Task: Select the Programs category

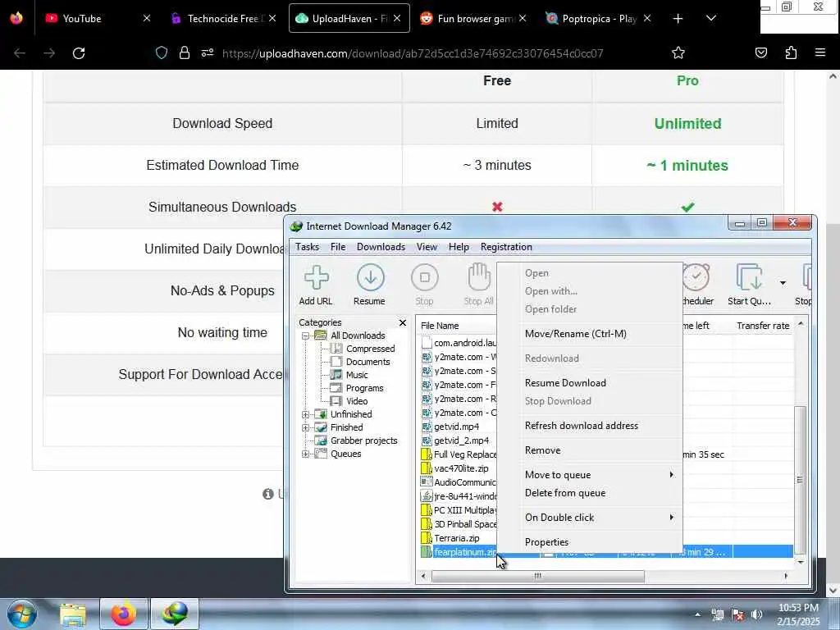Action: pyautogui.click(x=364, y=388)
